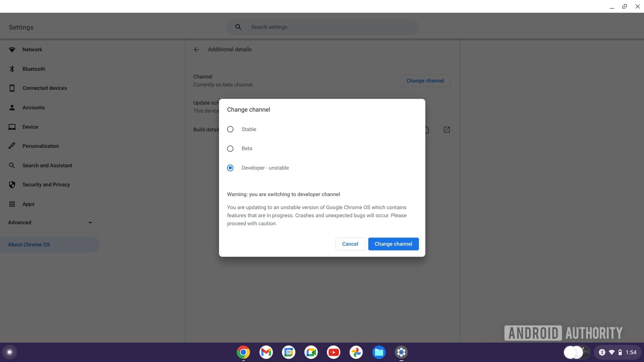Cancel the Change channel dialog

point(350,244)
